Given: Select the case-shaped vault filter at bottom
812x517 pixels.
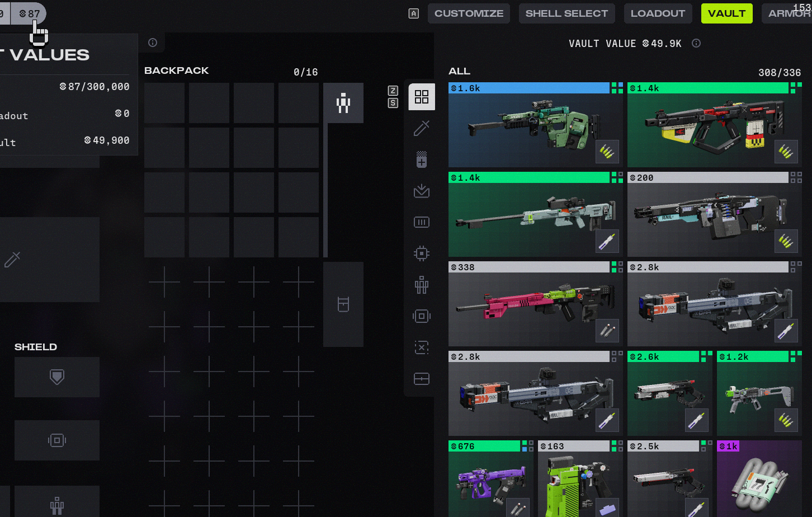Looking at the screenshot, I should [x=422, y=379].
